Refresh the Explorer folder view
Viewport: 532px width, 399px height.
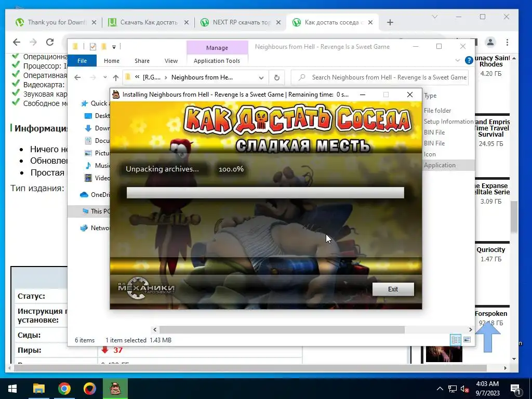click(x=277, y=78)
